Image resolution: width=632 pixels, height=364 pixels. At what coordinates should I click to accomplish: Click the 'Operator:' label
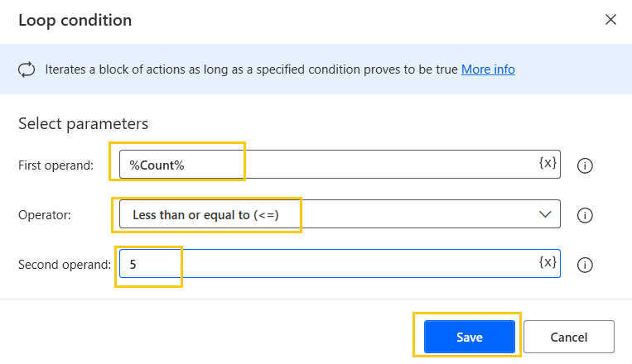pos(45,215)
